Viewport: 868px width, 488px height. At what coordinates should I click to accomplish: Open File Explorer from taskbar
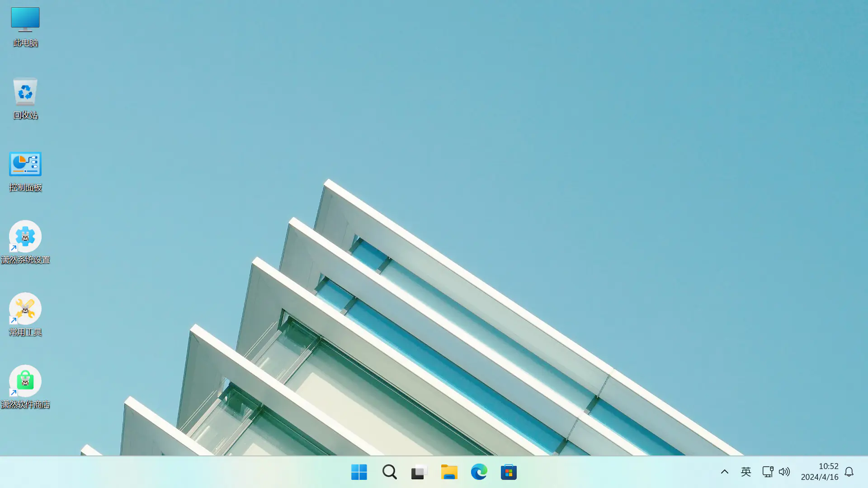(x=449, y=472)
